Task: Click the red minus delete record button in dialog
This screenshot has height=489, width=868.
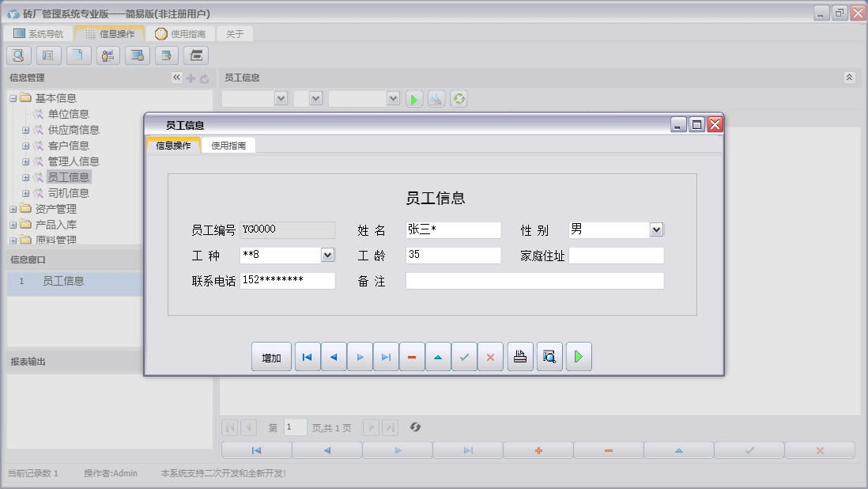Action: (x=411, y=357)
